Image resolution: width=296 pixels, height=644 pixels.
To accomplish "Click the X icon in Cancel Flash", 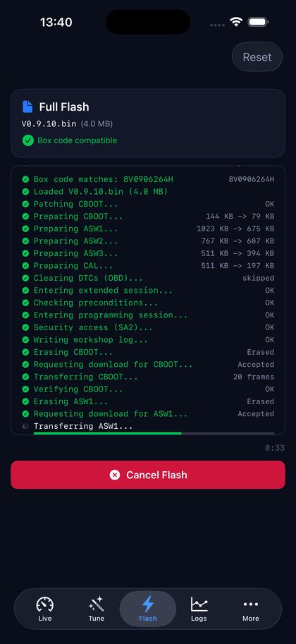I will [x=115, y=475].
